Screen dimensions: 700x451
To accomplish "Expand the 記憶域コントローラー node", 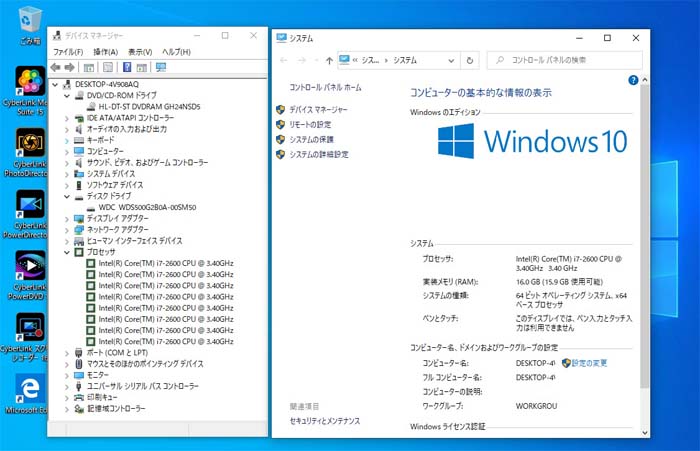I will pos(67,409).
